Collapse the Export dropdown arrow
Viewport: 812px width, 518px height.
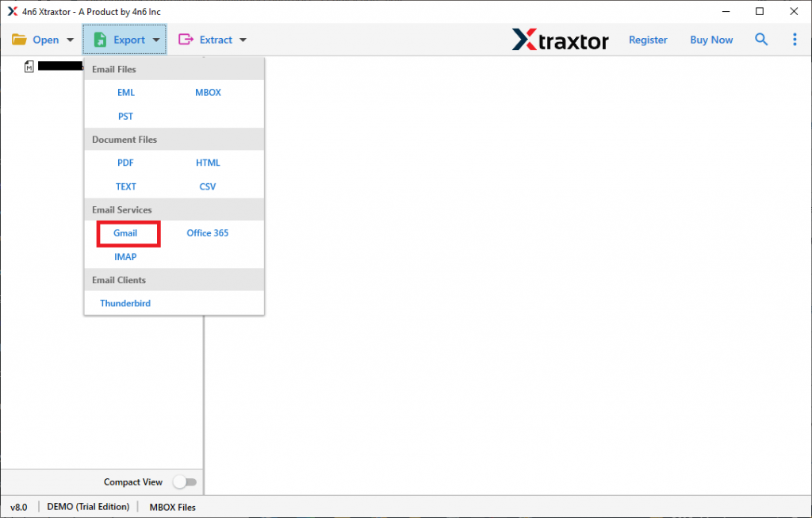point(156,40)
